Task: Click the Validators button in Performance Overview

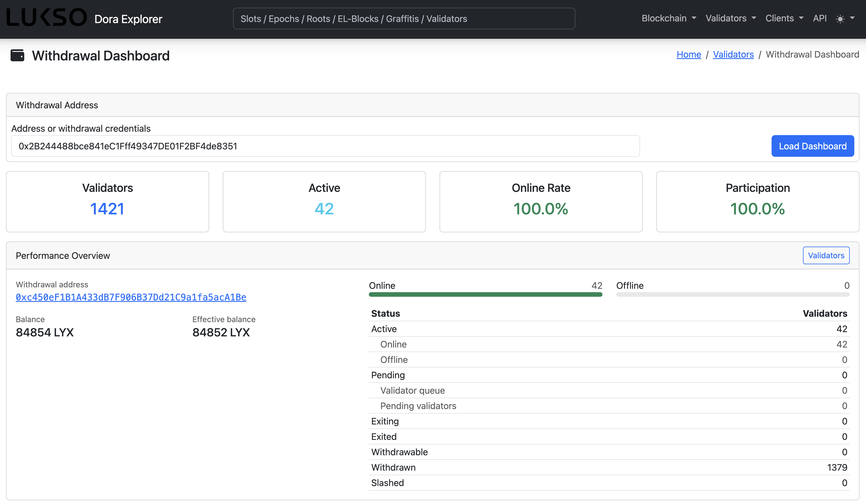Action: pos(826,255)
